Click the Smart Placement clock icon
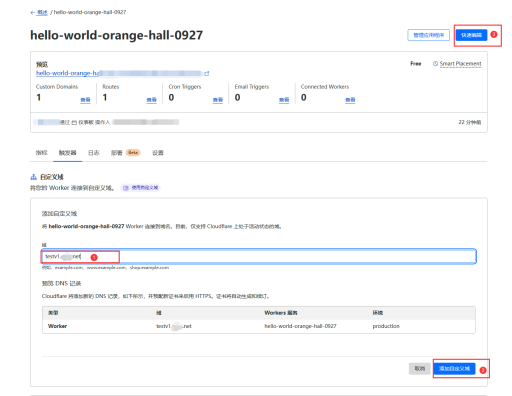The image size is (512, 396). 435,64
